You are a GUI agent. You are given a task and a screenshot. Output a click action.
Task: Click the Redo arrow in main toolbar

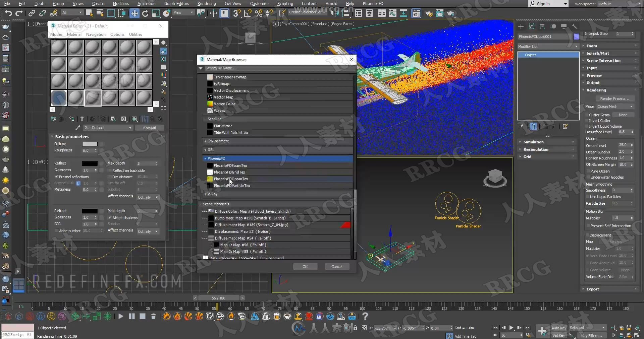pyautogui.click(x=19, y=13)
